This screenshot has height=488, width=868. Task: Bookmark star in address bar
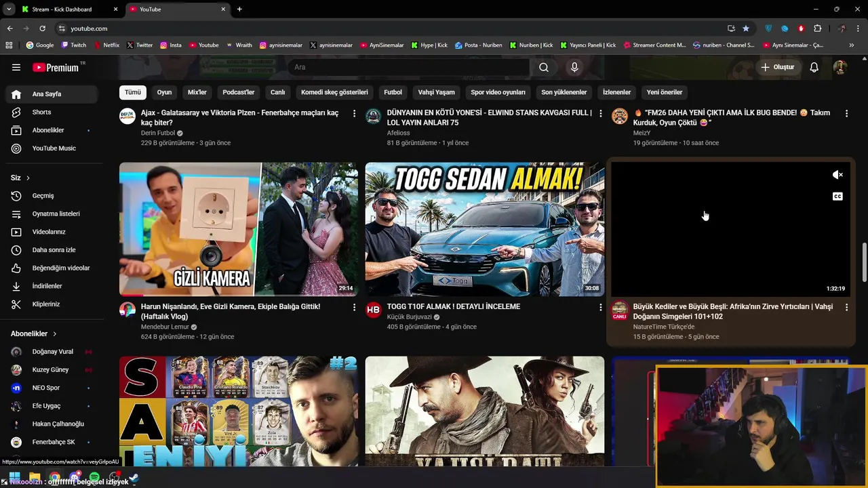pyautogui.click(x=746, y=28)
